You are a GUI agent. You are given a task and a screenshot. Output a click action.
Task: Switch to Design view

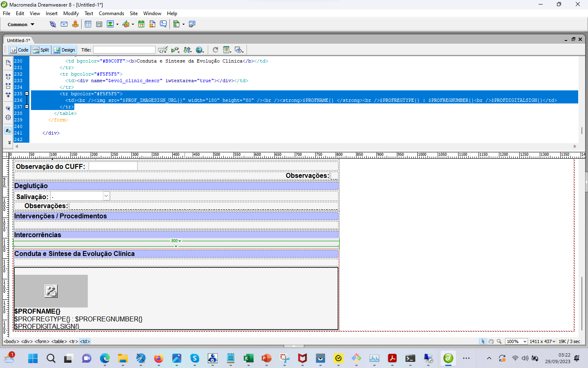[x=65, y=50]
